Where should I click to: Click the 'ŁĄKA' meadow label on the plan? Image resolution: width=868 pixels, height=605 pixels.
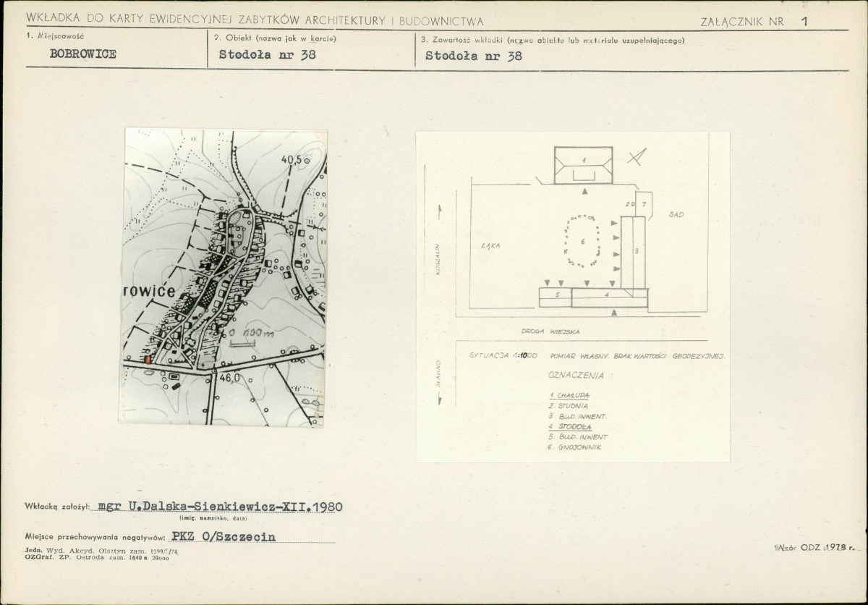(491, 245)
